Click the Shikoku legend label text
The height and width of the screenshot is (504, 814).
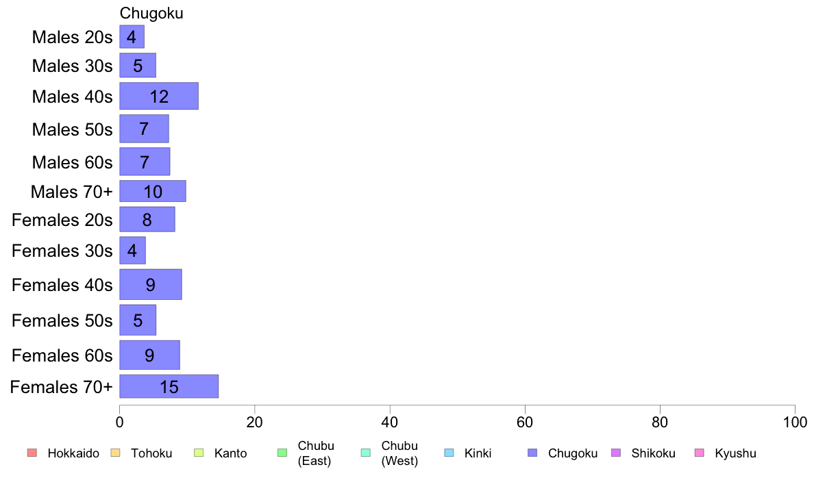pos(653,453)
